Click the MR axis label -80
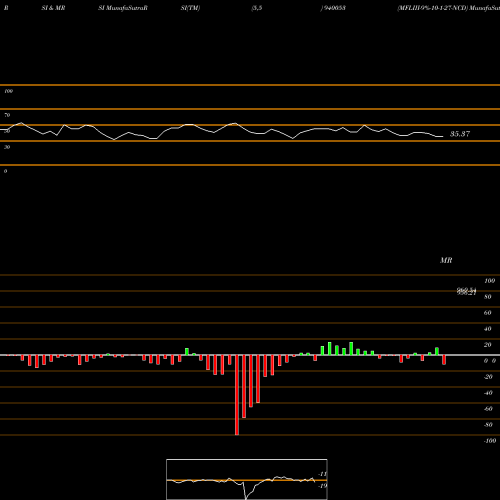Image resolution: width=500 pixels, height=500 pixels. pyautogui.click(x=488, y=425)
